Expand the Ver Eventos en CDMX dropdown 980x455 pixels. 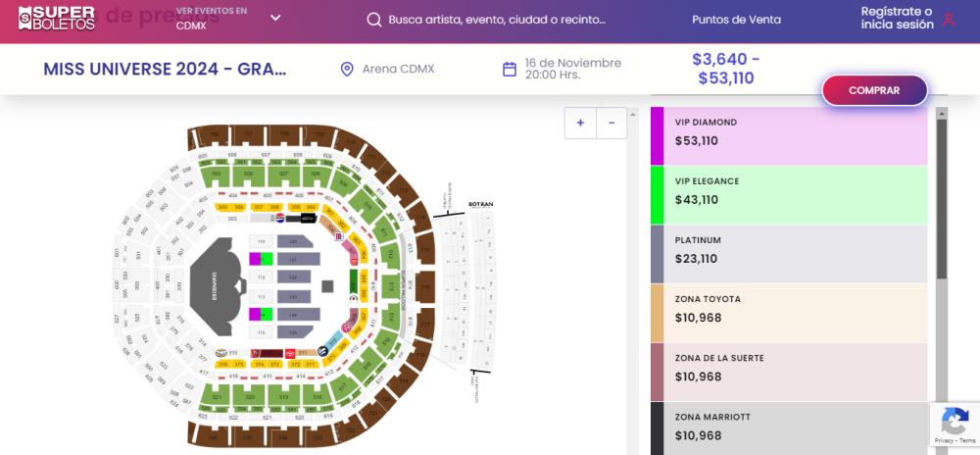(x=275, y=18)
